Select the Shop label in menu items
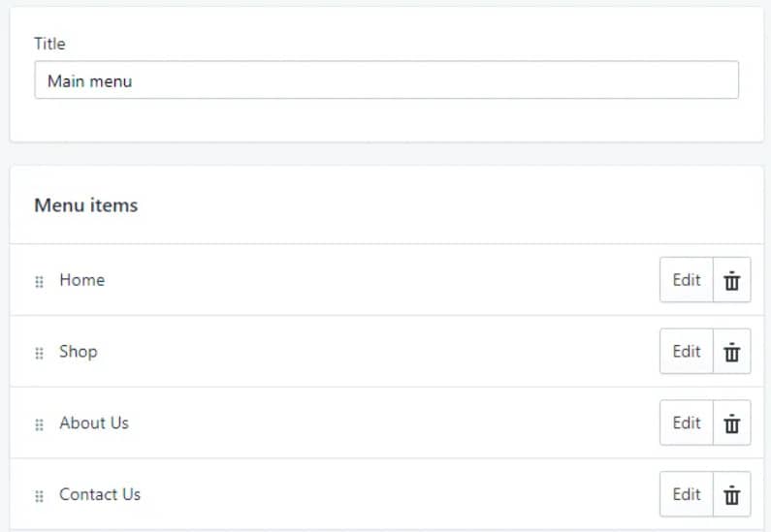The image size is (771, 532). (79, 352)
